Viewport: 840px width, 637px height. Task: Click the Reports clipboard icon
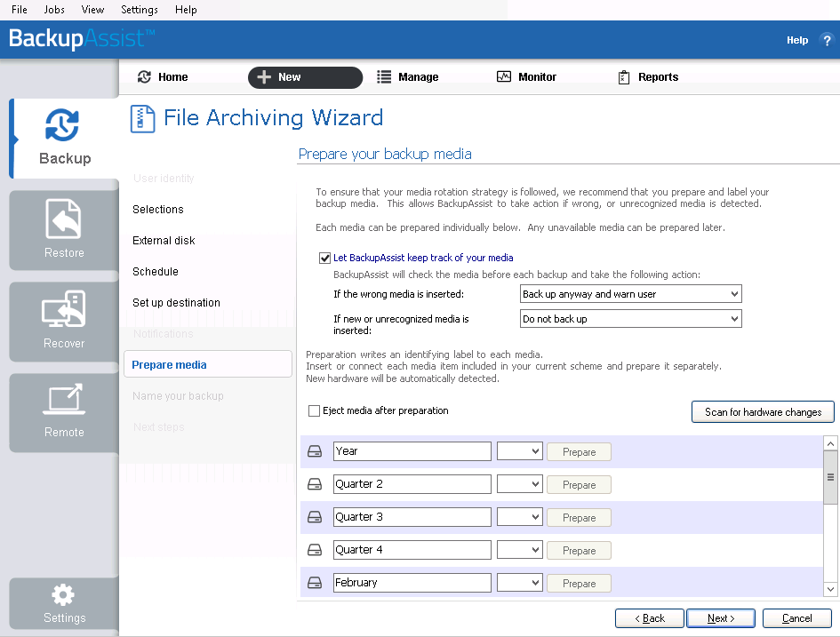click(x=624, y=77)
